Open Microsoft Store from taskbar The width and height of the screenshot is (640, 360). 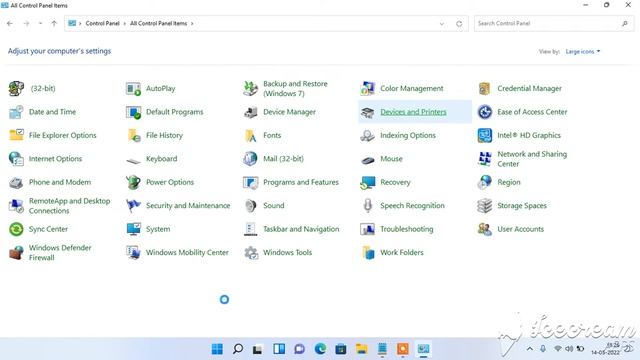(341, 349)
